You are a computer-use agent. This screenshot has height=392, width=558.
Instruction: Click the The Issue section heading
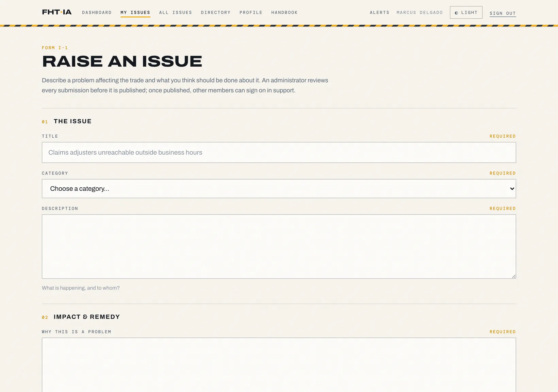[x=72, y=121]
